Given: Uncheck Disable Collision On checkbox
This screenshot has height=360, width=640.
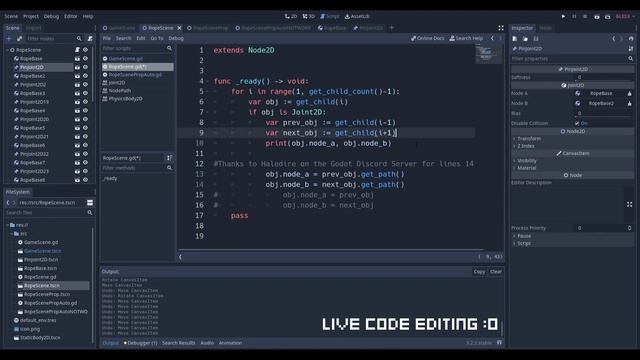Looking at the screenshot, I should (x=577, y=123).
